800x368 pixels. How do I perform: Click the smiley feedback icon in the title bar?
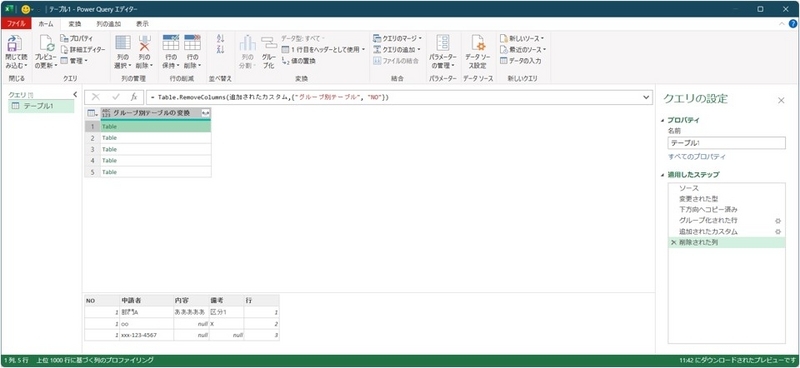(x=26, y=9)
